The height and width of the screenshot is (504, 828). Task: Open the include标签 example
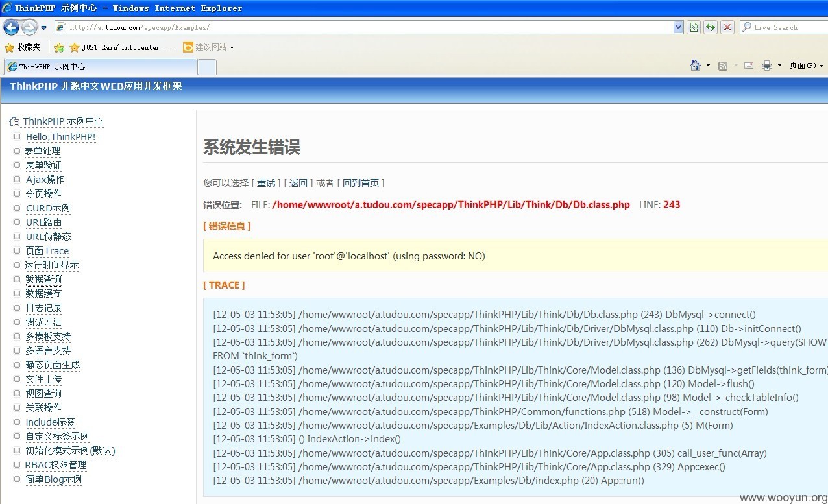(50, 422)
